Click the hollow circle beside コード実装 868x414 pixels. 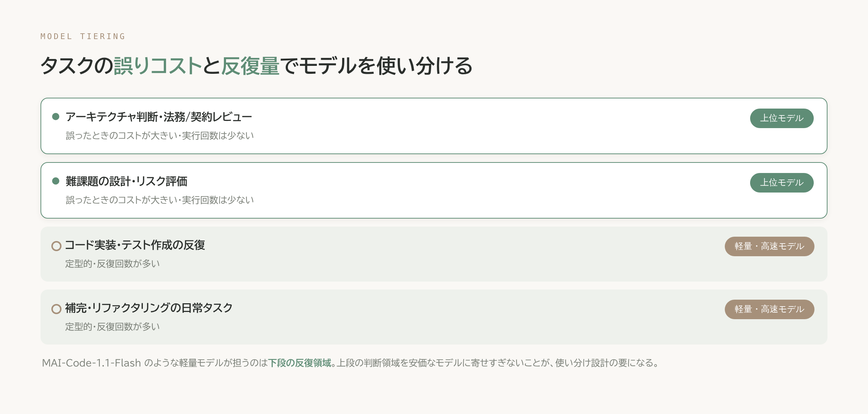coord(56,246)
